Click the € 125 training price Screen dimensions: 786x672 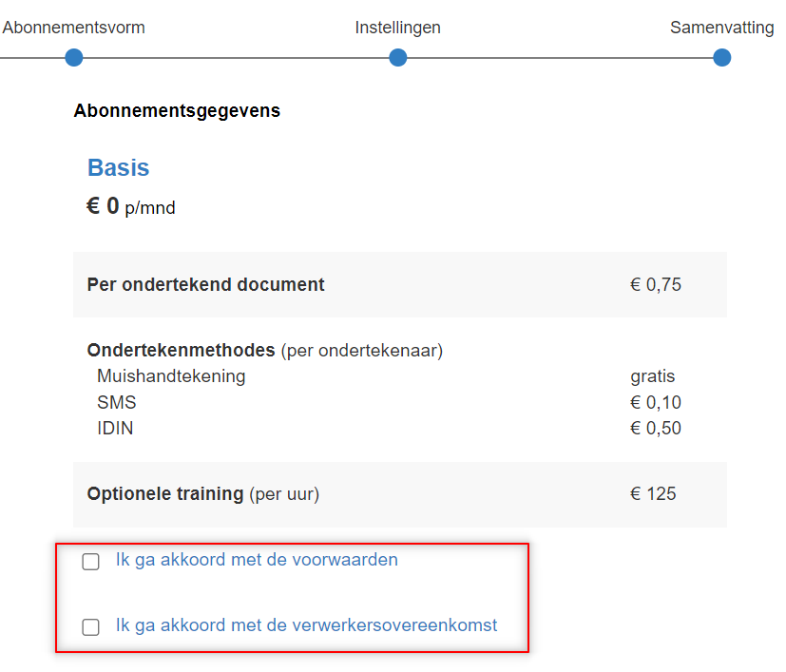[653, 494]
